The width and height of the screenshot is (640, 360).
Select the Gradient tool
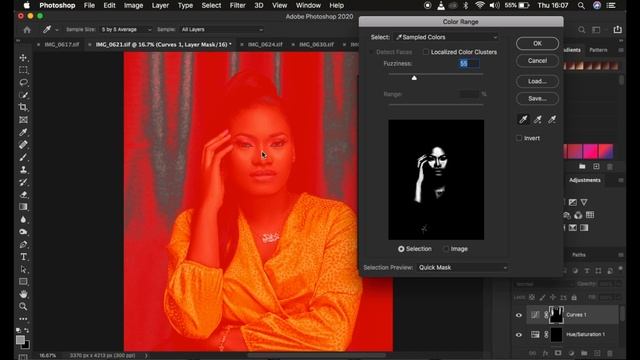[x=23, y=207]
